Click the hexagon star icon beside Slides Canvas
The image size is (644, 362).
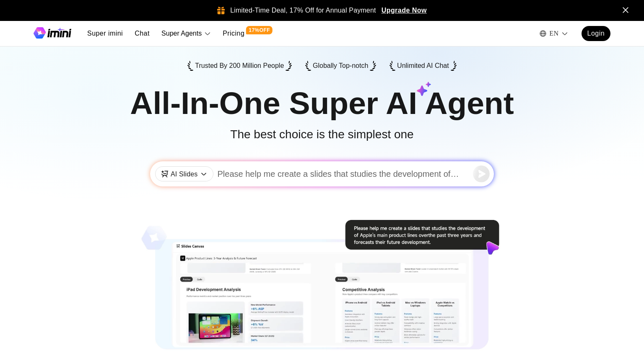coord(154,238)
